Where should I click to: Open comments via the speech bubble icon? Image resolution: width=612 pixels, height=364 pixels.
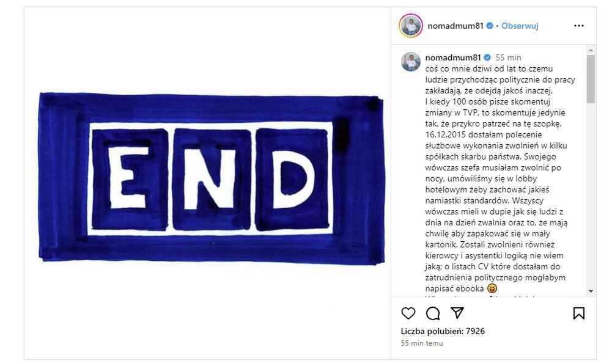point(433,313)
